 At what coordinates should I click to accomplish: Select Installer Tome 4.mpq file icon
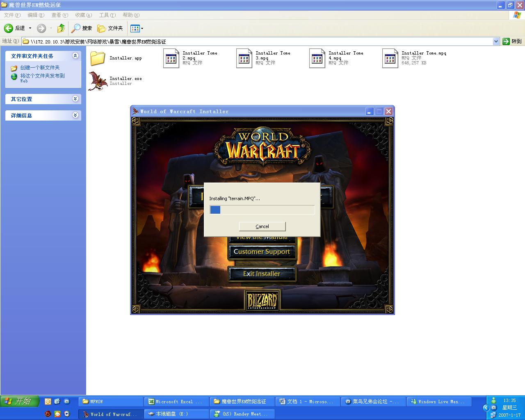point(317,58)
